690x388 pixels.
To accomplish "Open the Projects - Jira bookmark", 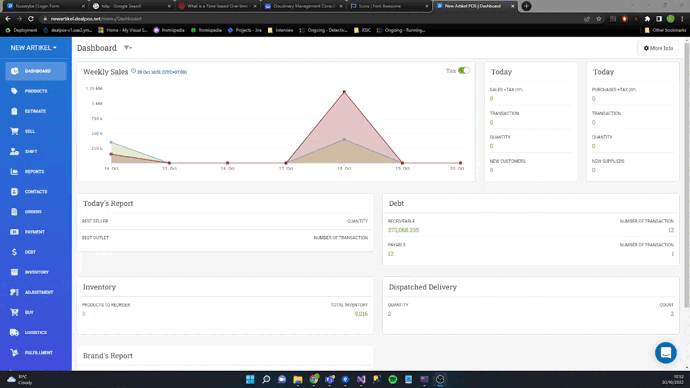I will (244, 30).
